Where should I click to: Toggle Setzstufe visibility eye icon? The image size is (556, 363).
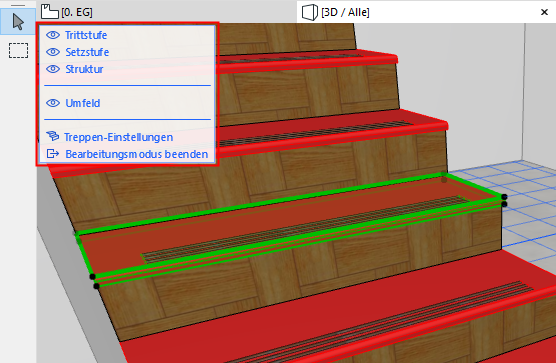[53, 52]
